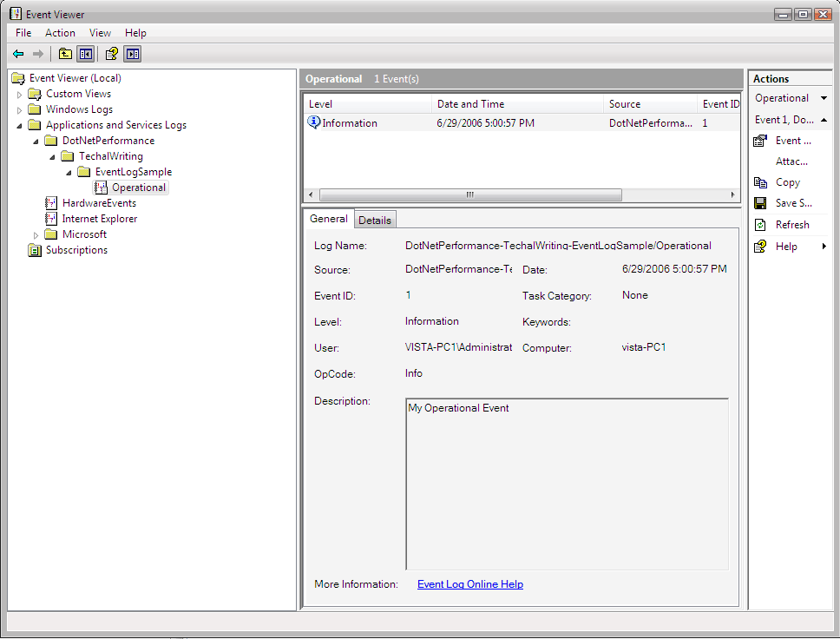Click the Copy action label

pos(788,183)
